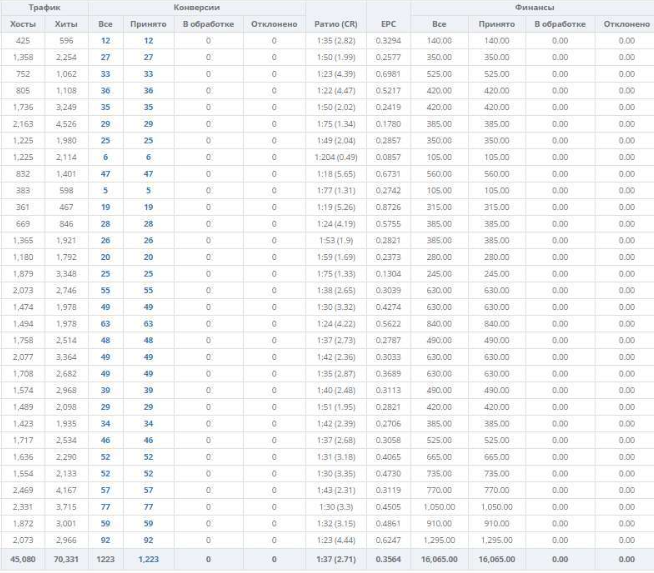Viewport: 654px width, 573px height.
Task: Select ratio cell 1:18 (5.65)
Action: click(x=336, y=174)
